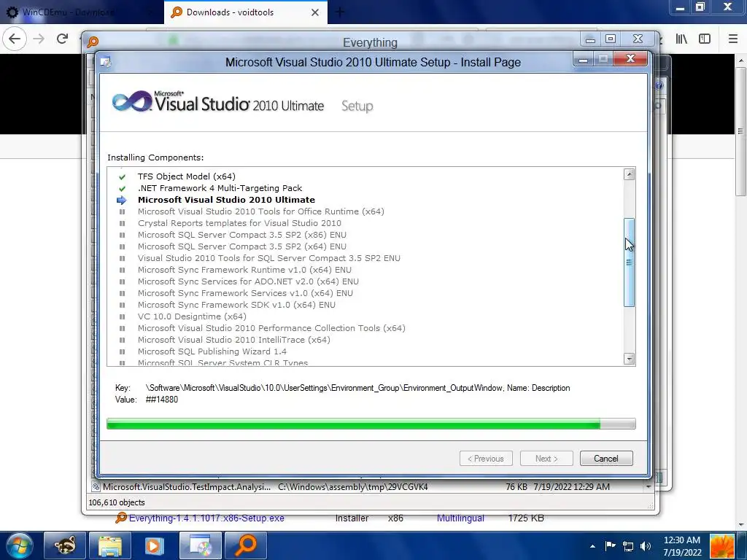Select the bold Microsoft Visual Studio 2010 Ultimate row

pos(226,200)
